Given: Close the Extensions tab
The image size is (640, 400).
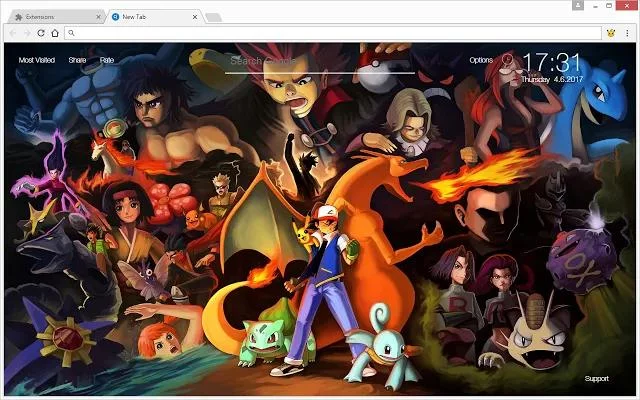Looking at the screenshot, I should [98, 17].
